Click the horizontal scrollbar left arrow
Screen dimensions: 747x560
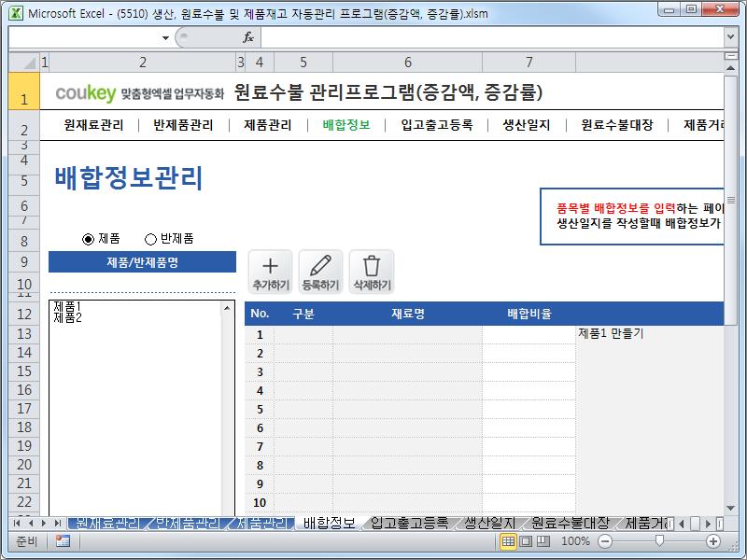click(x=682, y=524)
